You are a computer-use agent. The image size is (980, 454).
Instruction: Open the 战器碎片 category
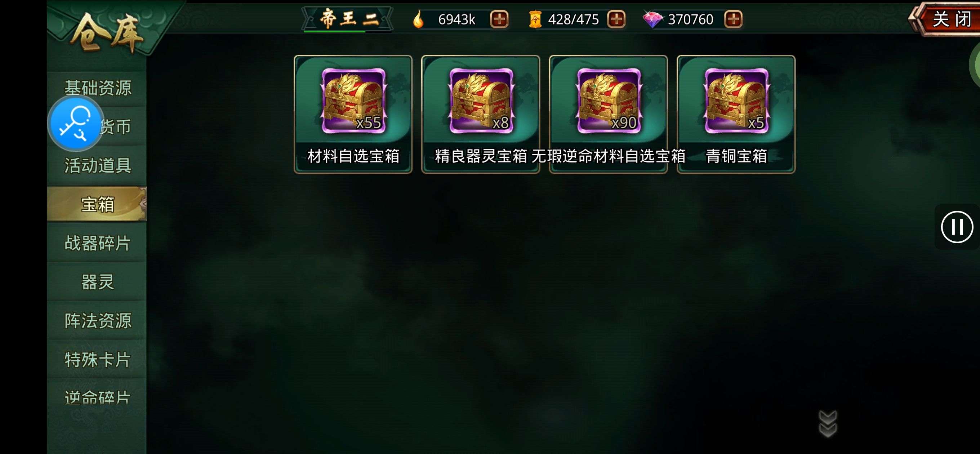pyautogui.click(x=97, y=243)
